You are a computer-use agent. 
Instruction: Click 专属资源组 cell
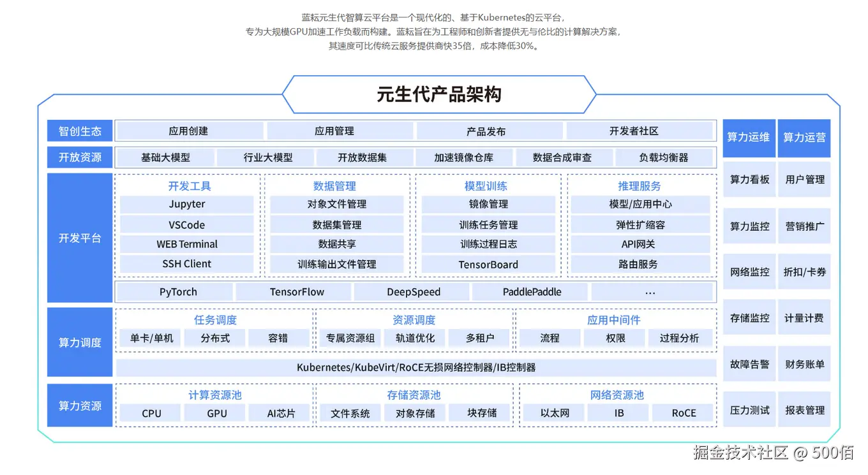pos(350,339)
